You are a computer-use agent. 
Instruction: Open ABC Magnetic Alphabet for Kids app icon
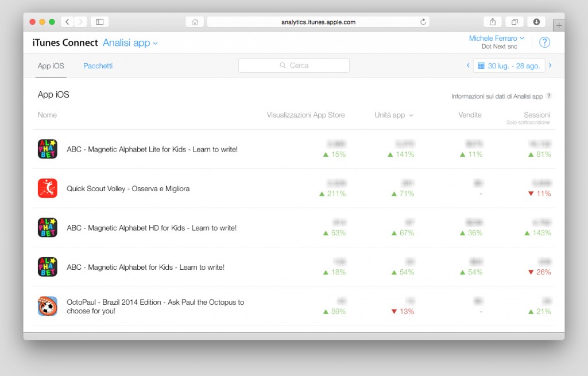(x=48, y=267)
